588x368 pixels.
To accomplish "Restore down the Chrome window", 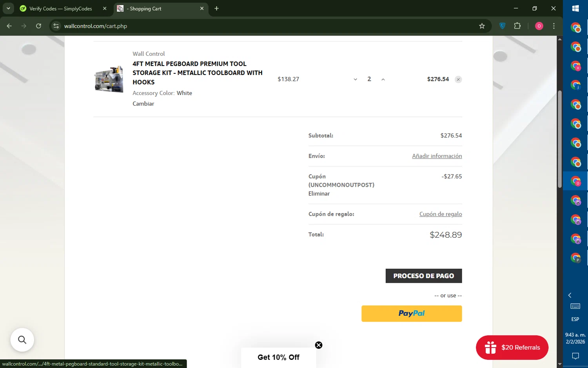I will (535, 8).
